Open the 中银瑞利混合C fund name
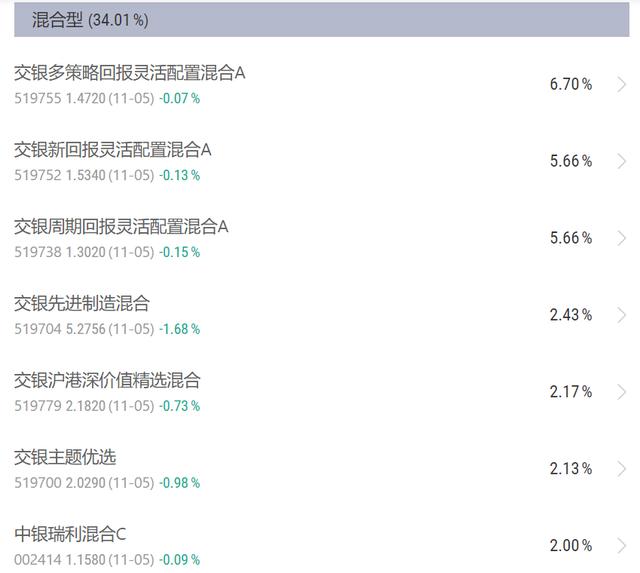The image size is (640, 573). [x=70, y=535]
